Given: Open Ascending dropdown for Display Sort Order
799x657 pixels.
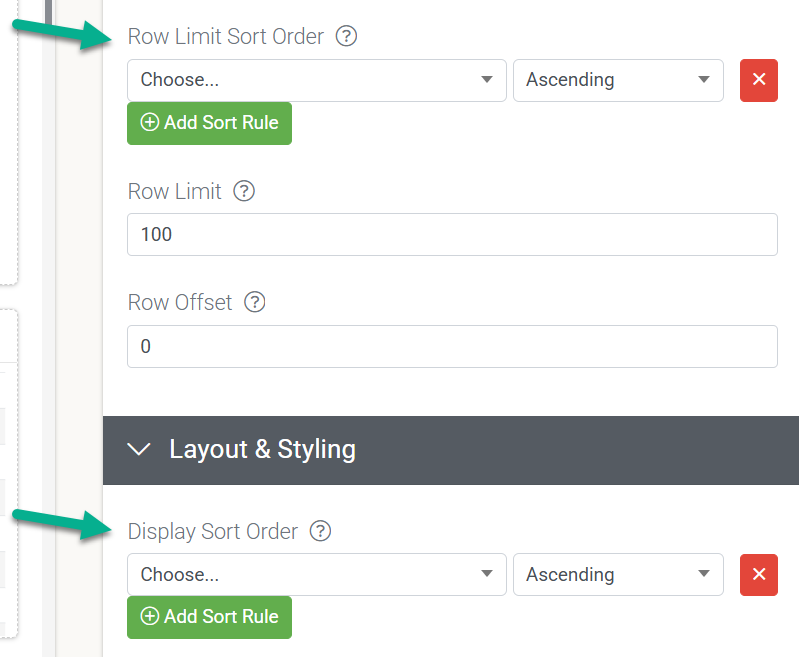Looking at the screenshot, I should tap(618, 574).
